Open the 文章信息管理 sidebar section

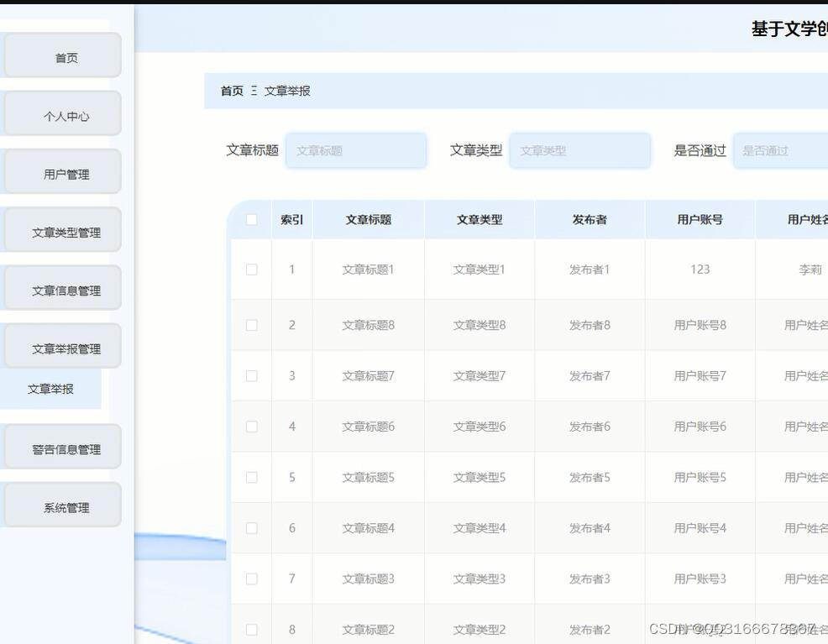click(62, 288)
